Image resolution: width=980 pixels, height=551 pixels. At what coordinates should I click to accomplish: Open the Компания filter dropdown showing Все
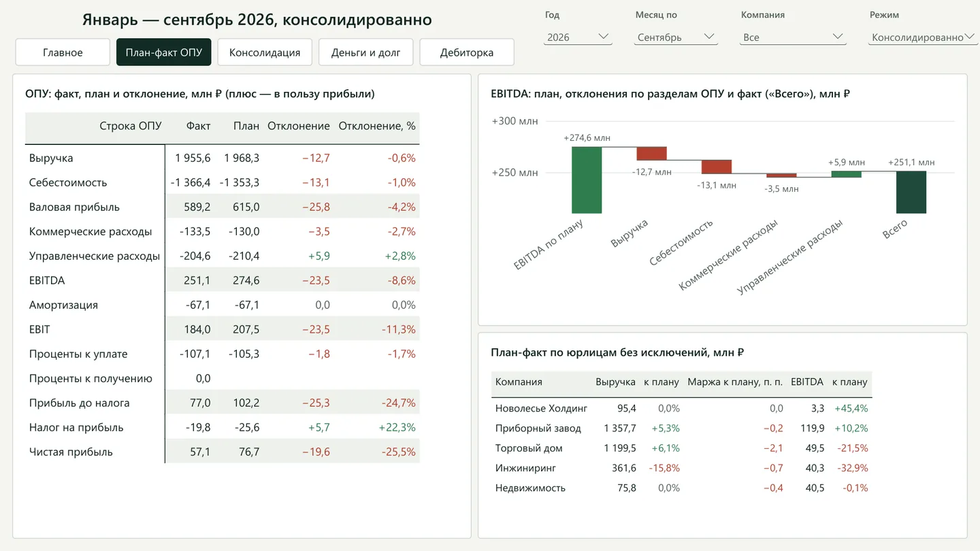click(x=793, y=37)
